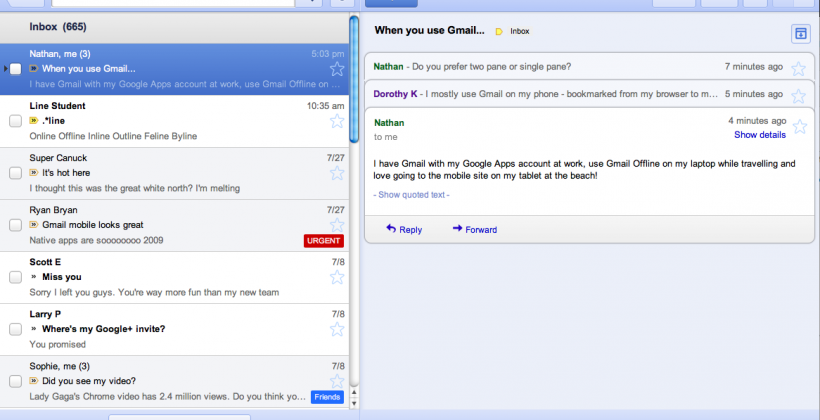Click the red URGENT label

tap(324, 241)
